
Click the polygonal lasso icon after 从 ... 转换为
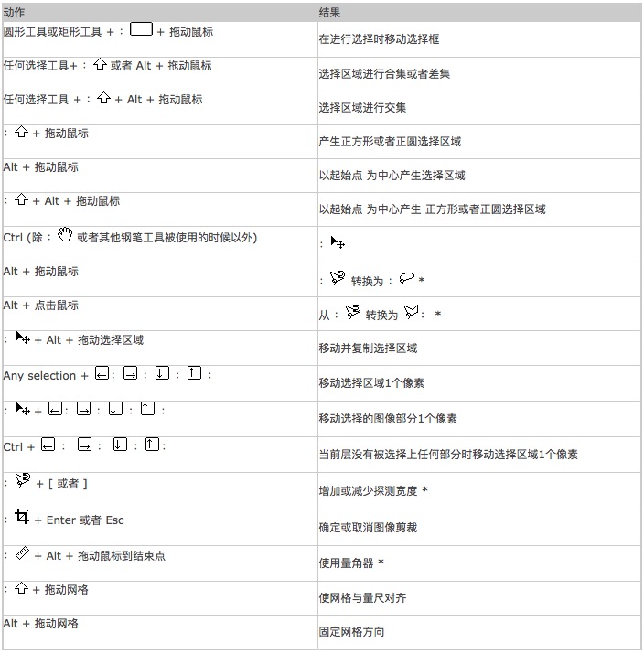(x=412, y=313)
